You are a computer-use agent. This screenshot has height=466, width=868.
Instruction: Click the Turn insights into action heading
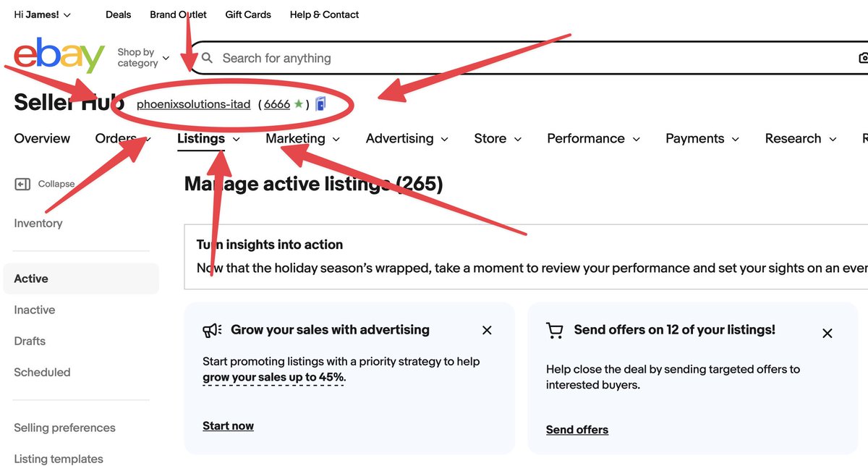pos(270,245)
